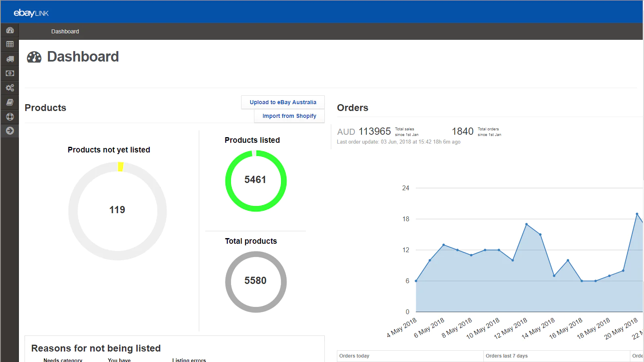Click the eBay LINK logo
Image resolution: width=644 pixels, height=362 pixels.
[x=31, y=13]
